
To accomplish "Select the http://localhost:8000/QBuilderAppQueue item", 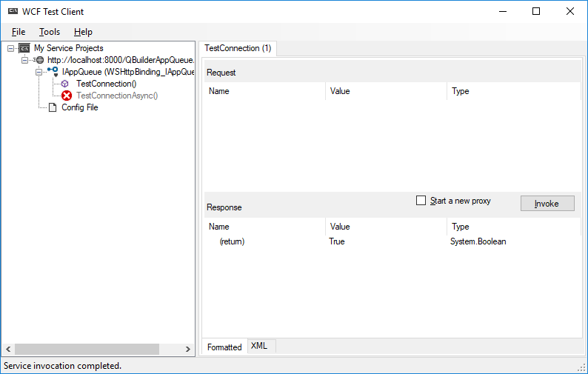I will click(x=121, y=60).
